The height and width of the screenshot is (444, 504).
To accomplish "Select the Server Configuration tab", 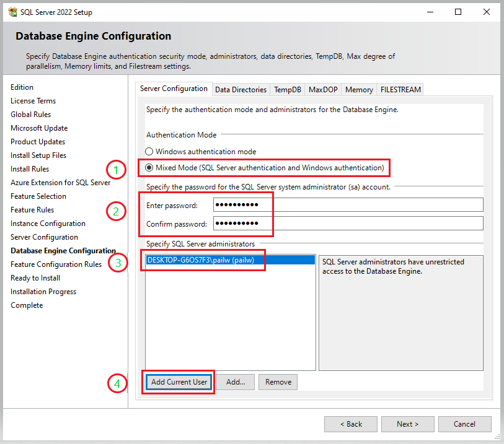I will (174, 89).
